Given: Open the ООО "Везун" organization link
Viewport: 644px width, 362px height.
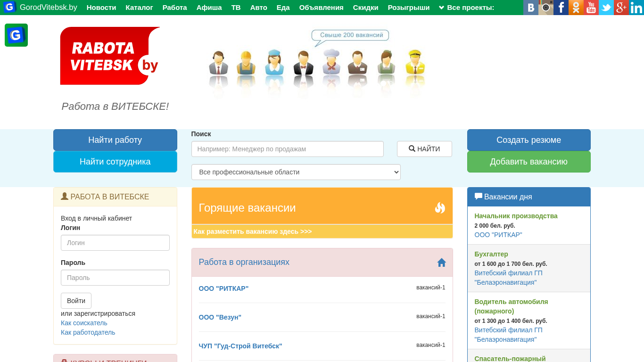Looking at the screenshot, I should [220, 317].
